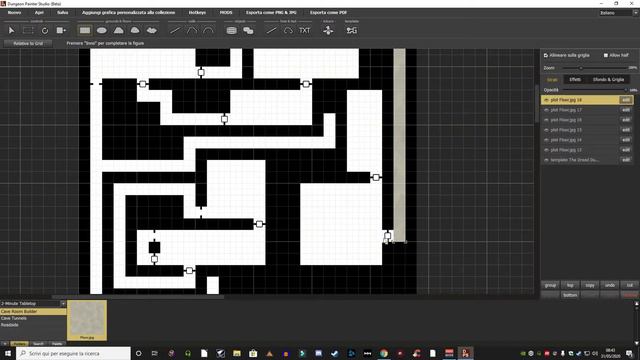Click the rotate tool icon

point(45,30)
